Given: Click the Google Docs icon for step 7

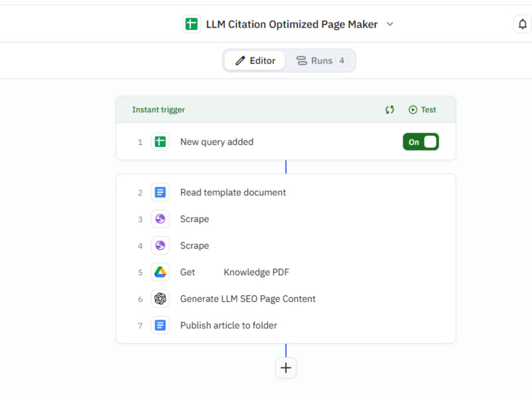Looking at the screenshot, I should click(160, 326).
